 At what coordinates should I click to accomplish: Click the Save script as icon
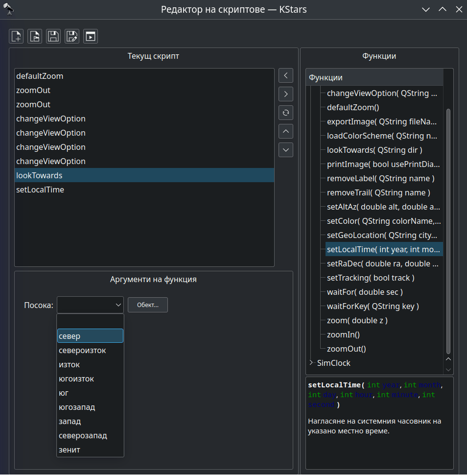(72, 36)
